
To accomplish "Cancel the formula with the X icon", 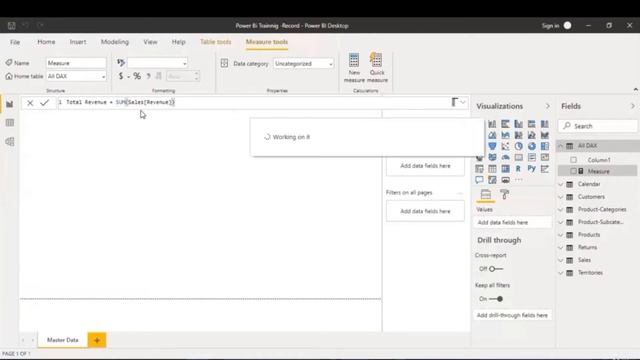I will tap(30, 103).
